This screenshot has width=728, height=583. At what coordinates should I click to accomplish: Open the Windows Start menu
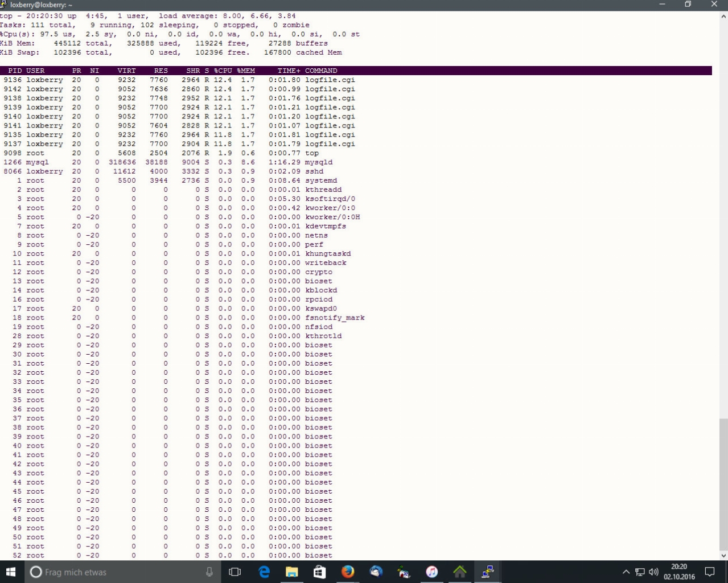(x=11, y=572)
